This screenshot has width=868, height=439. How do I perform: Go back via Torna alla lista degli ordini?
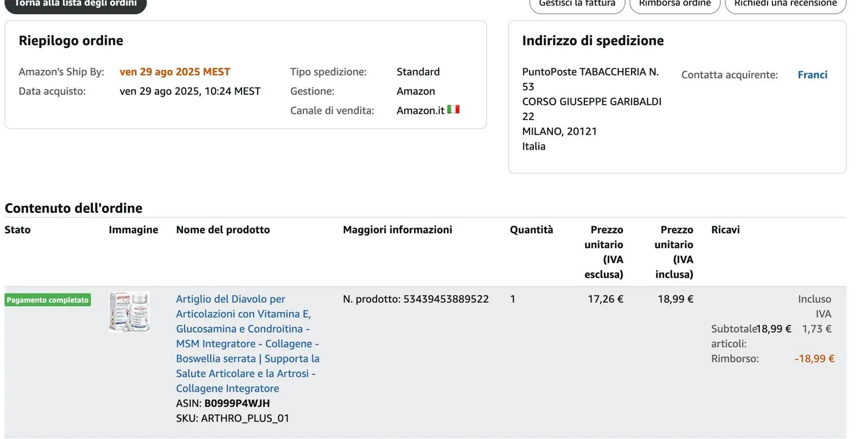[75, 4]
